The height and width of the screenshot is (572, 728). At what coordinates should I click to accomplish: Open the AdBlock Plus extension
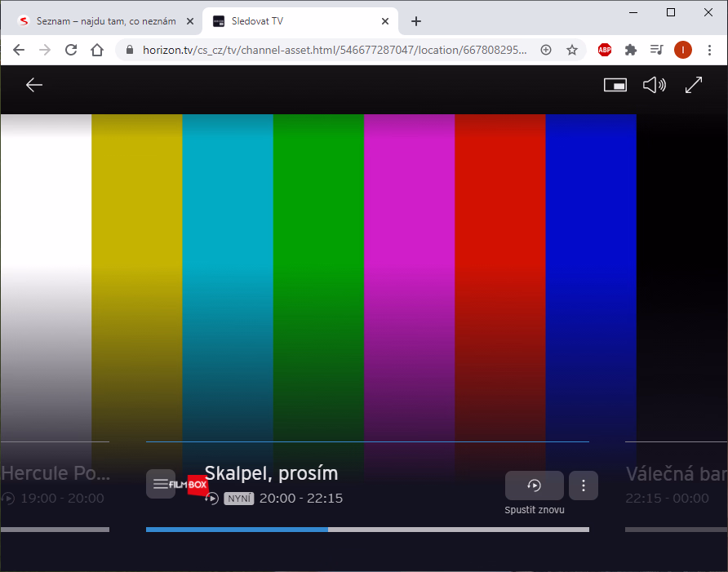605,50
